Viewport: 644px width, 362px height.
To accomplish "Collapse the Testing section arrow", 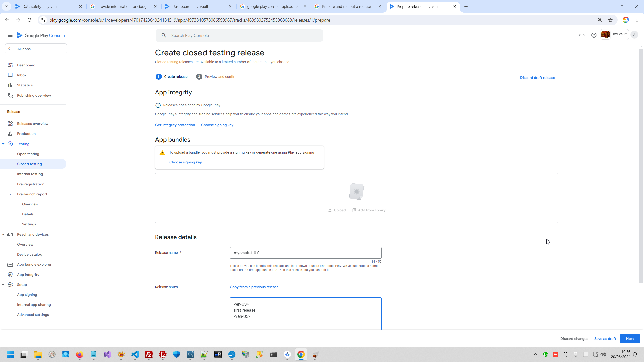I will pos(3,144).
